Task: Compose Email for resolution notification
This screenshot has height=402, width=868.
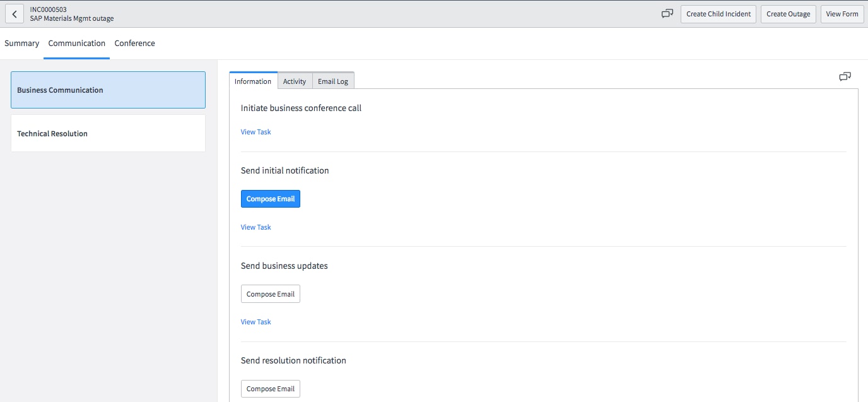Action: point(270,388)
